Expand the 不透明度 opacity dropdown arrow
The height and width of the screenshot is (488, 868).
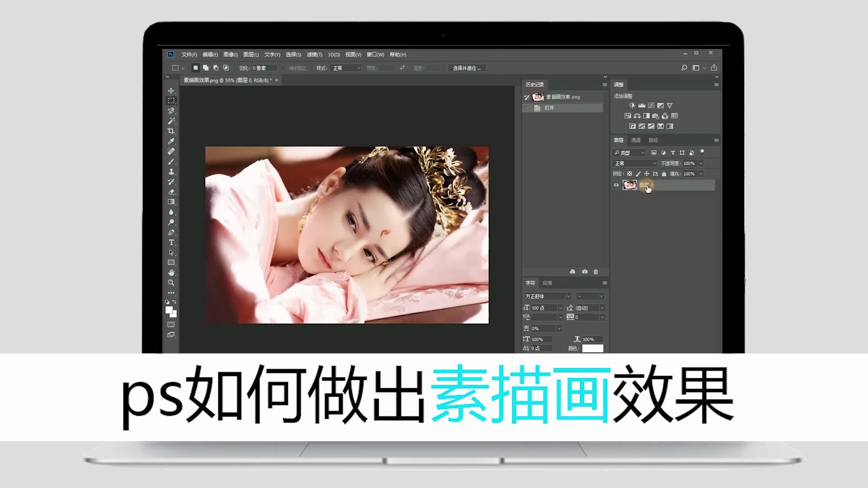(701, 163)
